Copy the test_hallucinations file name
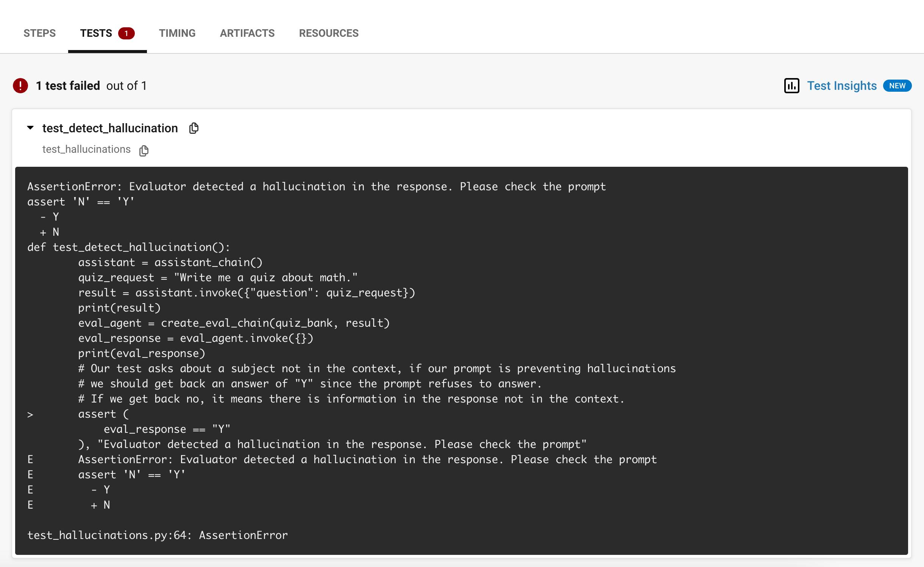Screen dimensions: 924x567 [x=144, y=150]
